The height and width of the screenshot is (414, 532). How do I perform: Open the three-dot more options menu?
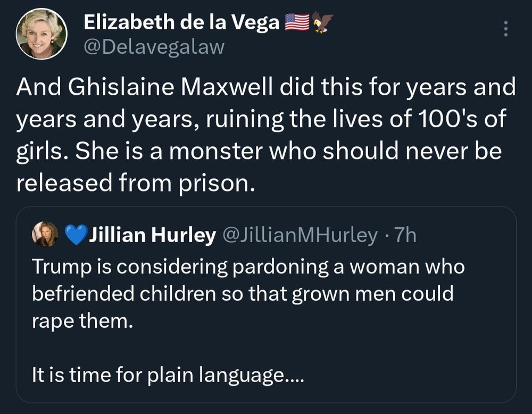(x=505, y=29)
